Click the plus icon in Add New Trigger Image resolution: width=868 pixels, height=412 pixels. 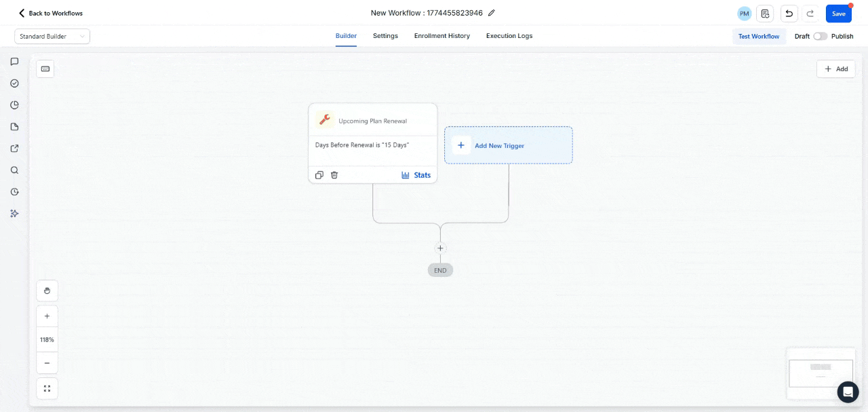(461, 145)
